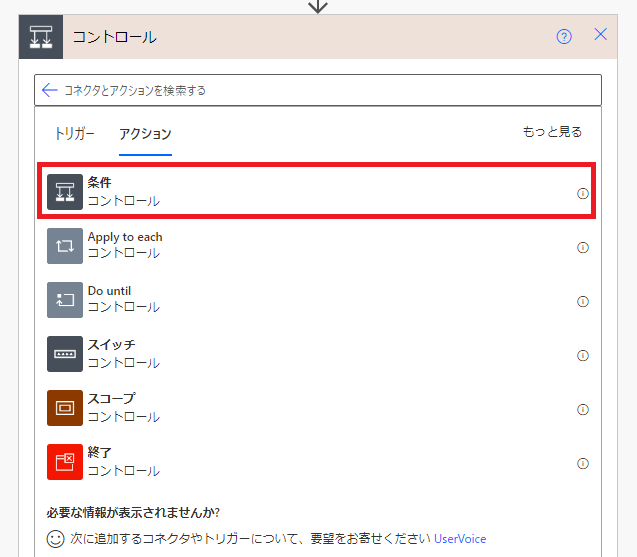Focus the コネクタとアクションを検索する search field
The width and height of the screenshot is (637, 557).
[318, 90]
